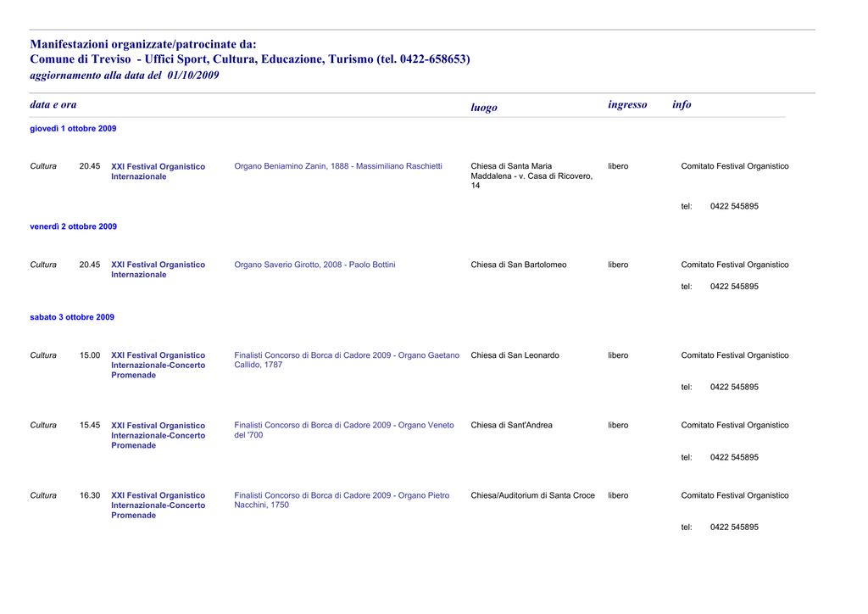Open the 16.30 Festival Organistico Concerto Promenade title
The height and width of the screenshot is (614, 868).
coord(158,505)
